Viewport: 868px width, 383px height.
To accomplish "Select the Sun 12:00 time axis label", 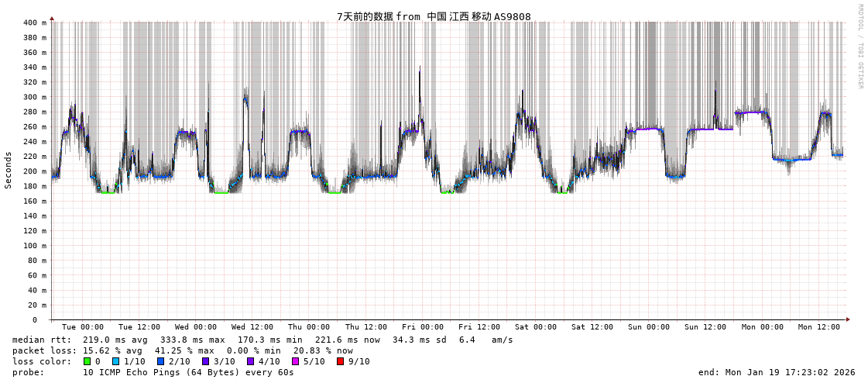I will [x=705, y=327].
